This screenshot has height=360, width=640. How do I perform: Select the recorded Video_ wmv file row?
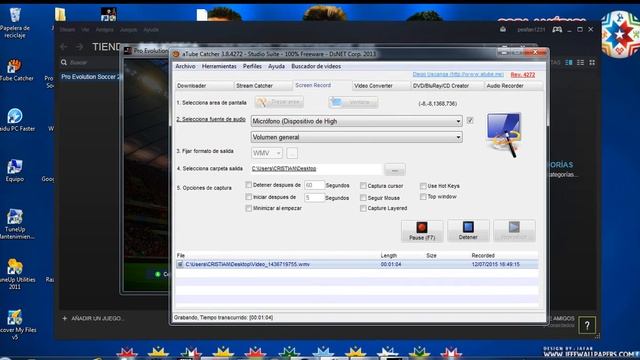(x=357, y=264)
